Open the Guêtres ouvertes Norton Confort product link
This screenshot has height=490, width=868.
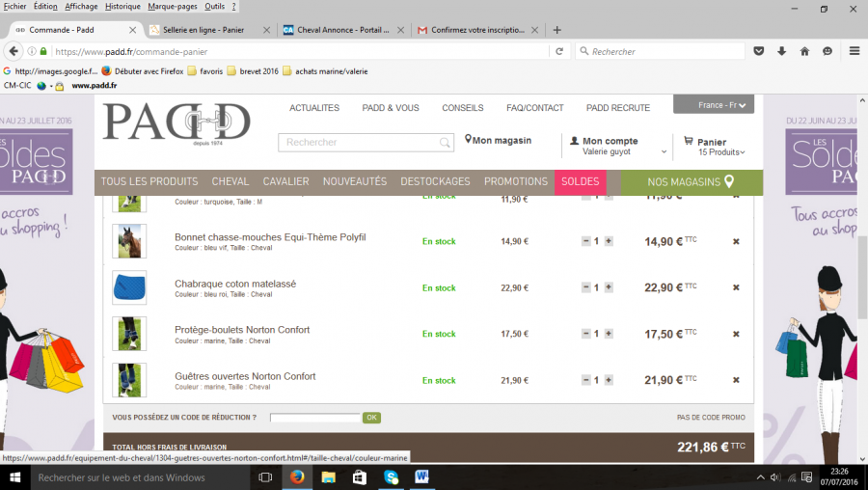245,376
